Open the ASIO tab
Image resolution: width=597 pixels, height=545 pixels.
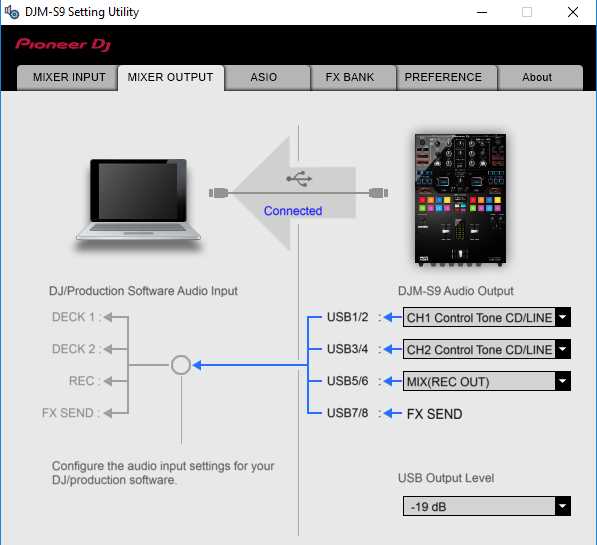pos(267,77)
